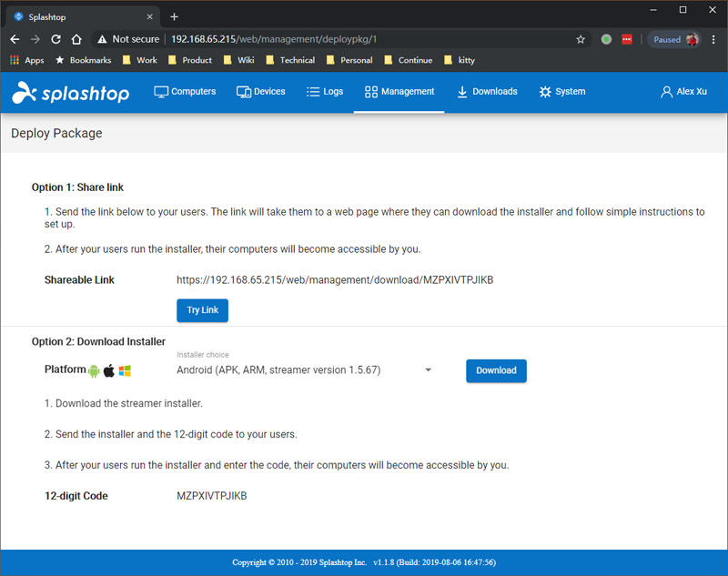Screen dimensions: 728x576
Task: Go to browser home page
Action: (76, 39)
